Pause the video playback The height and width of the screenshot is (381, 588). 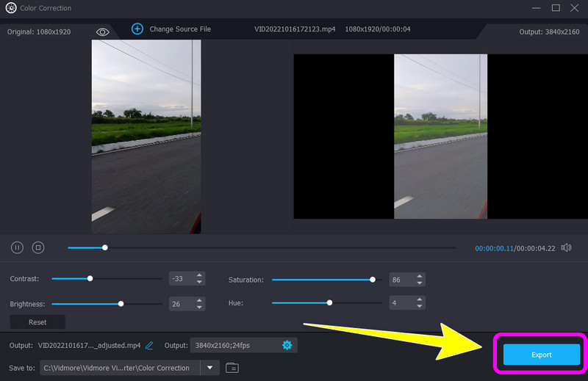(17, 247)
